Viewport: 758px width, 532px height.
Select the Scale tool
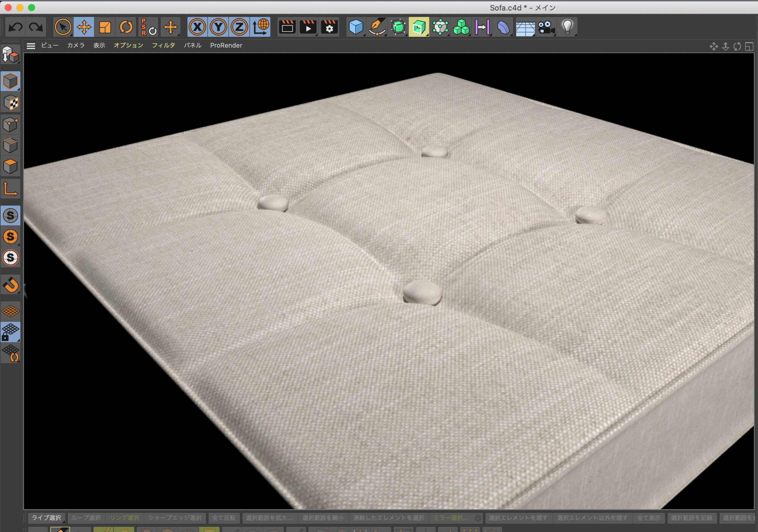[105, 27]
